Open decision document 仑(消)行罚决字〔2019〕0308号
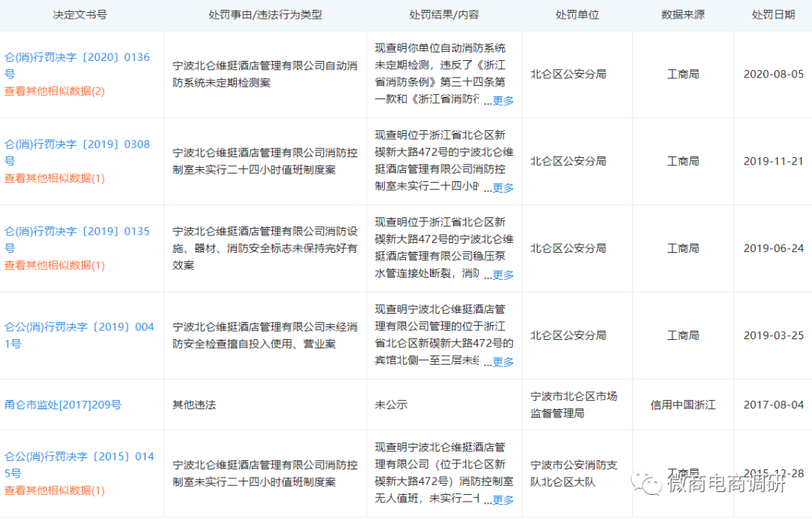 click(77, 144)
